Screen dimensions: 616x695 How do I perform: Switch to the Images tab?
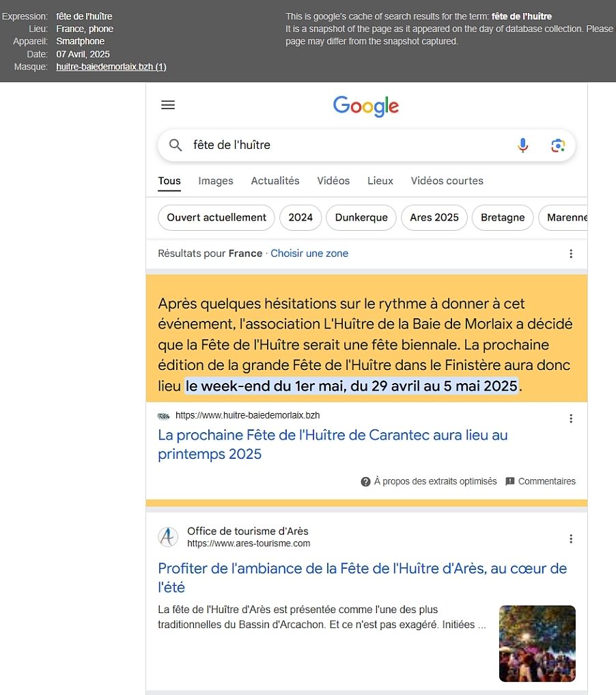[x=216, y=181]
